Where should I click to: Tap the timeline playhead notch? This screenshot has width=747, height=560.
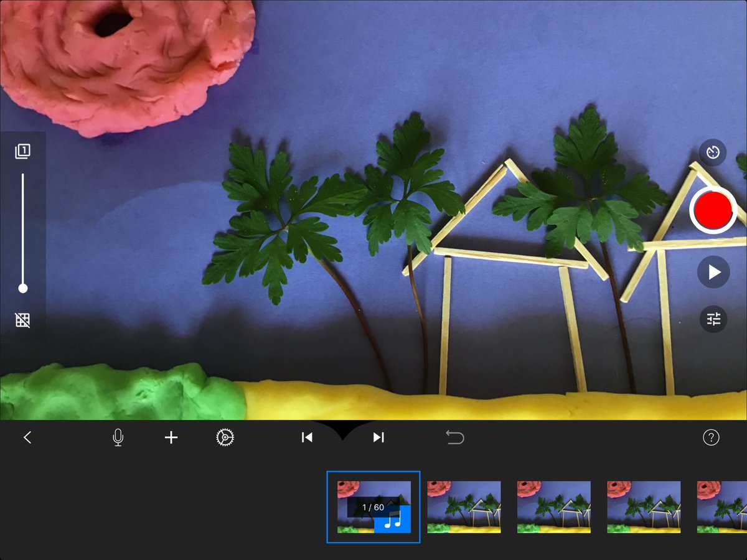[x=343, y=431]
